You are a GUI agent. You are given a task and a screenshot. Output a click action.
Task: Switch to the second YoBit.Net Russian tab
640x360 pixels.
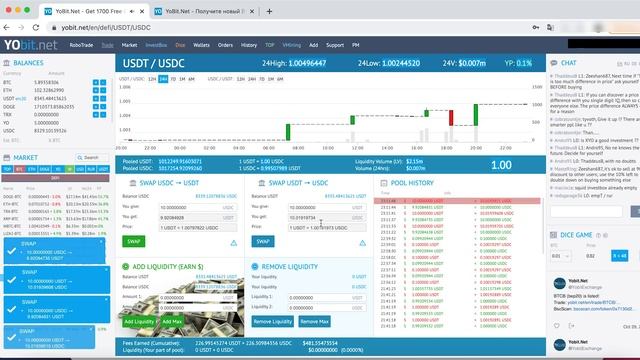[204, 11]
